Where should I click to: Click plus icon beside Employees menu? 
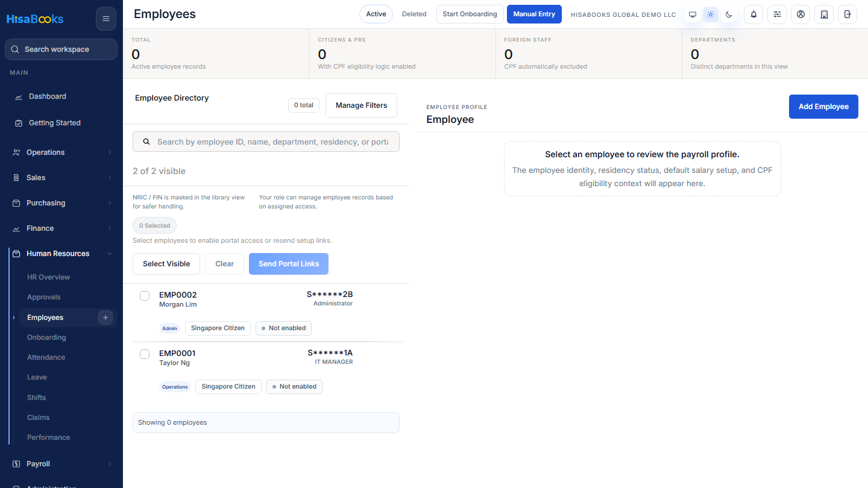(105, 318)
